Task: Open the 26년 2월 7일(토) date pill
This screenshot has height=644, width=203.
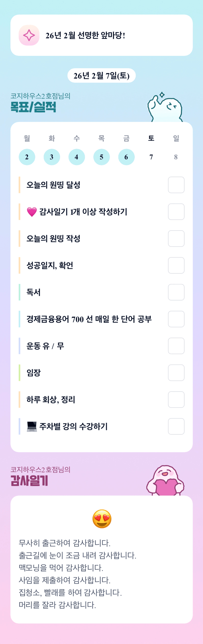Action: (x=101, y=76)
